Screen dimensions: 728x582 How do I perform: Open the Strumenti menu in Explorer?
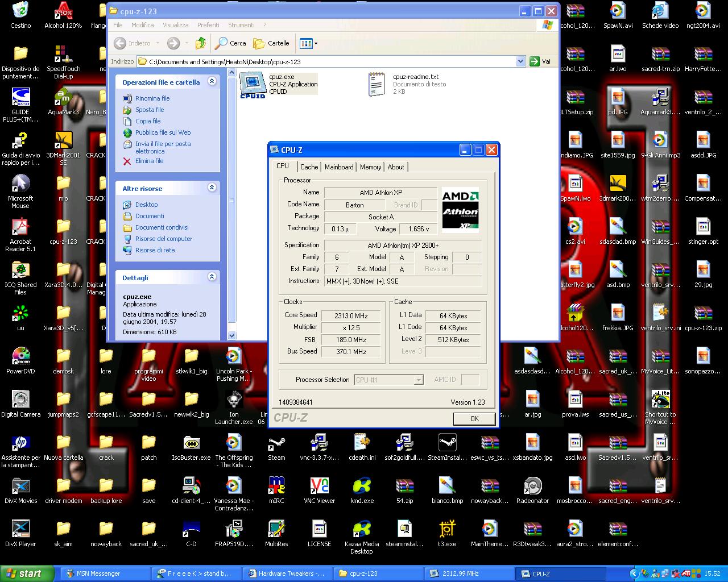pyautogui.click(x=241, y=25)
